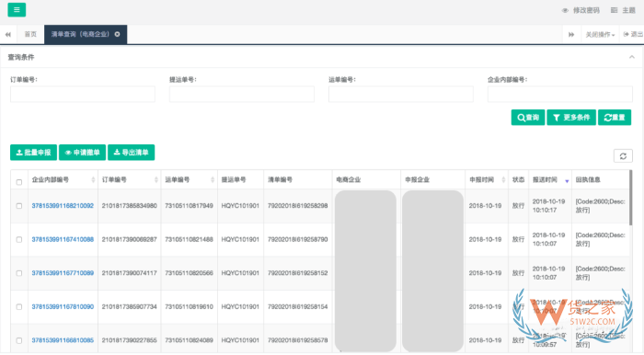Check the row 378153991166810085 checkbox

click(19, 340)
